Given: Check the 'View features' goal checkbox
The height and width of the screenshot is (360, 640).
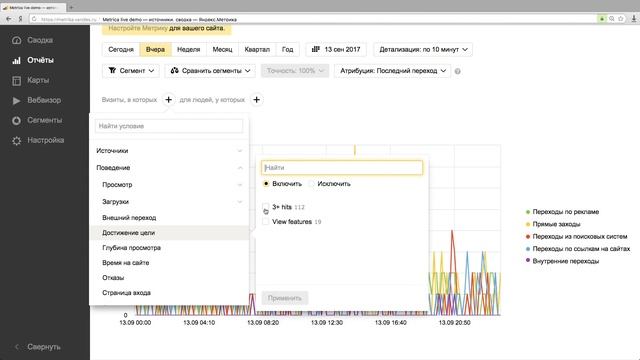Looking at the screenshot, I should coord(265,222).
